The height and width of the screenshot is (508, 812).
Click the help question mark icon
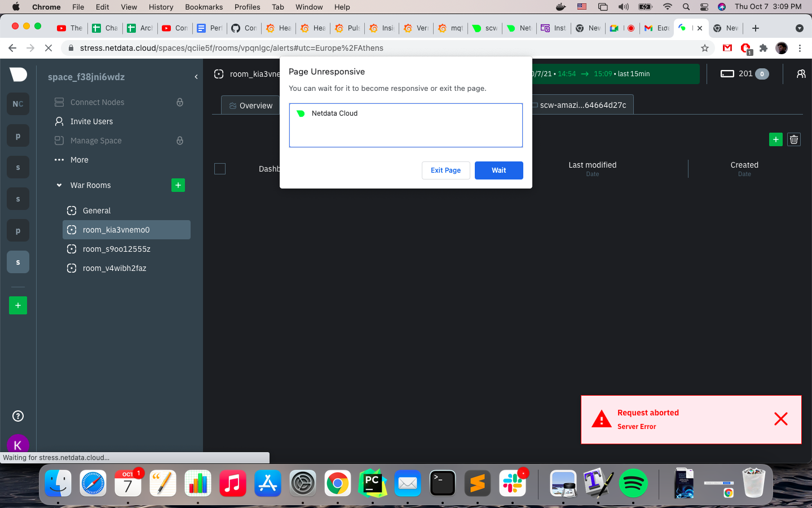click(17, 416)
